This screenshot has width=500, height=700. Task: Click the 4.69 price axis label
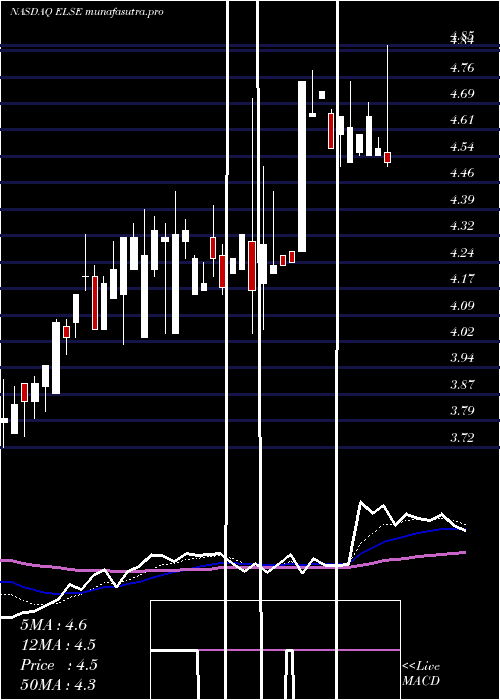(462, 94)
